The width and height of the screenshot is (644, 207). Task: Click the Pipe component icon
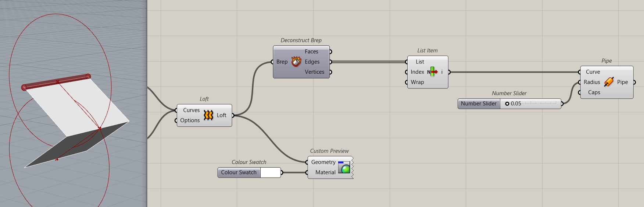[609, 82]
